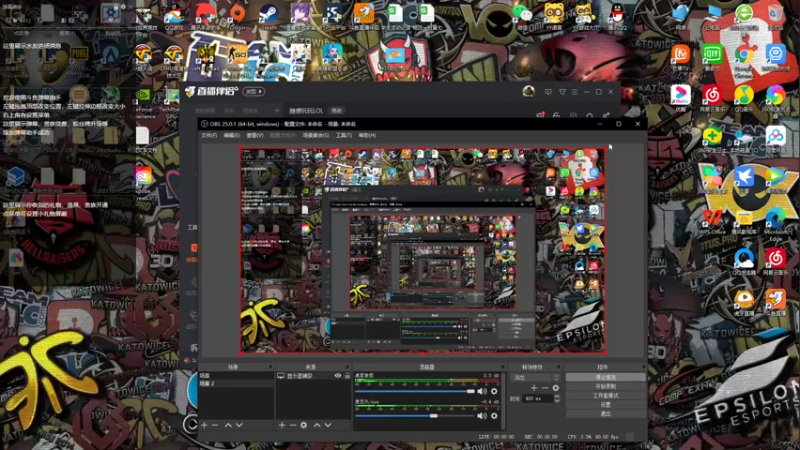
Task: Open Steam from the desktop
Action: pyautogui.click(x=268, y=16)
